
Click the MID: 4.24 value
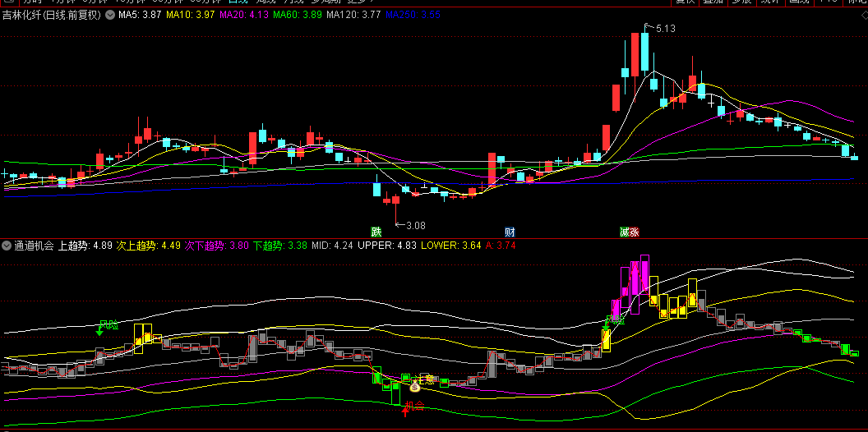click(x=333, y=246)
